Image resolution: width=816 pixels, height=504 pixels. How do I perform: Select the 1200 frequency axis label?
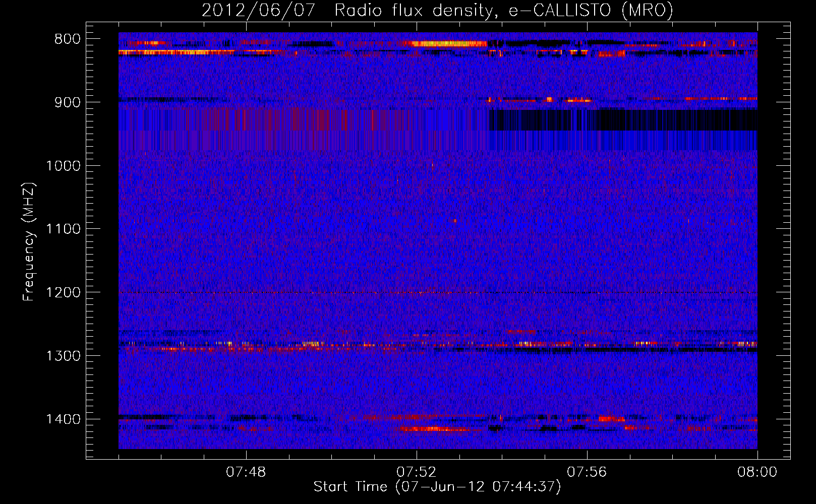click(63, 293)
